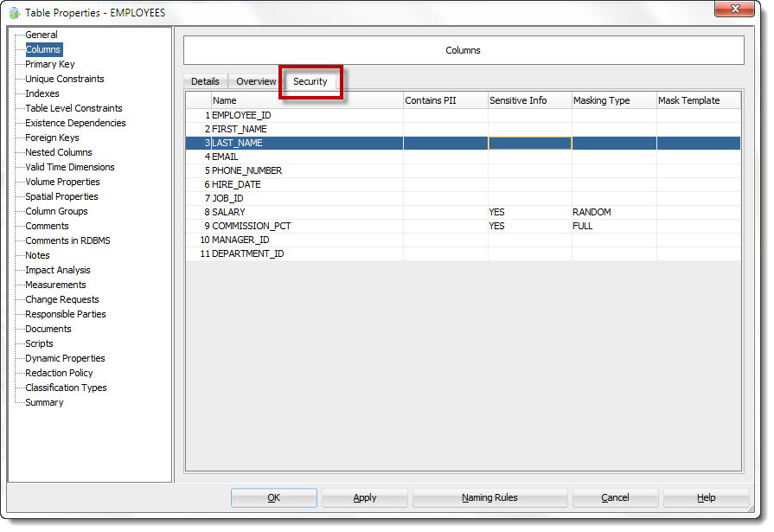Open Dynamic Properties page
Viewport: 774px width, 532px height.
(x=65, y=359)
